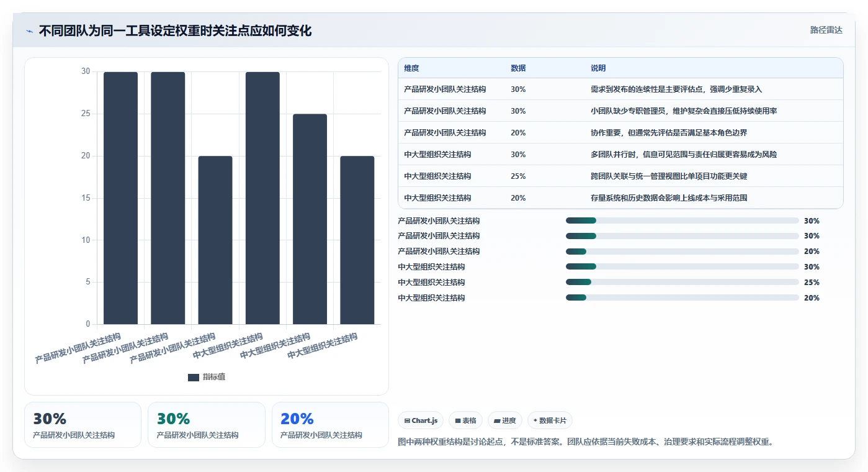
Task: Click the 25% progress bar
Action: 682,282
